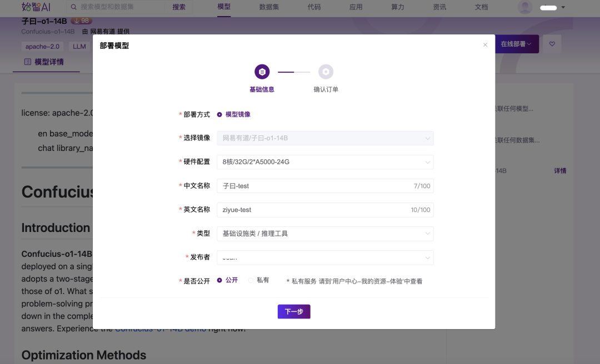Click the 子曰-o1-14B model title
Image resolution: width=600 pixels, height=364 pixels.
click(x=44, y=22)
